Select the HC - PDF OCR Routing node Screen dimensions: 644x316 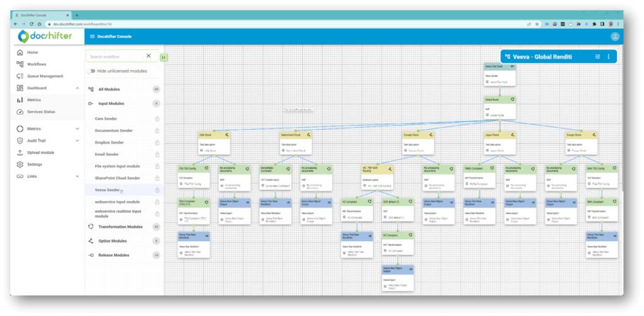(x=377, y=178)
